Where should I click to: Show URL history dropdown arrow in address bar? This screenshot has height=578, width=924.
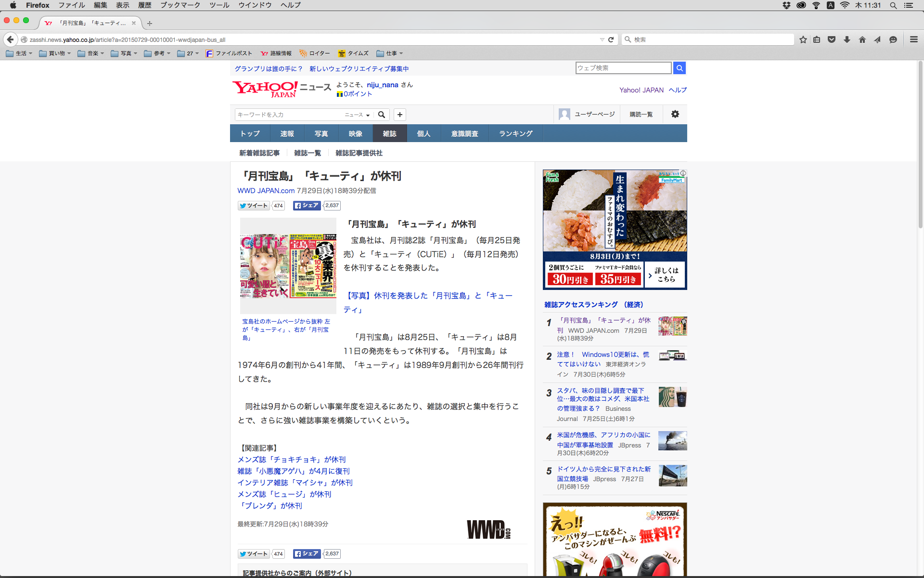point(602,39)
